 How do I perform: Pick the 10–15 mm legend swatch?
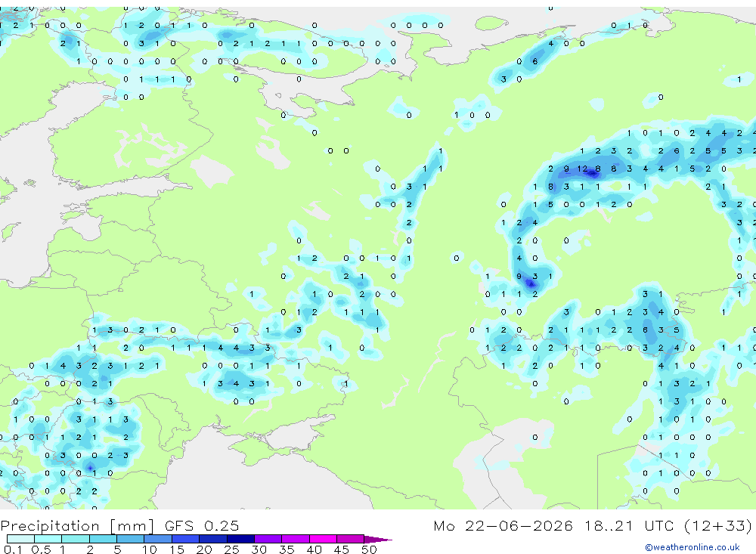[x=158, y=539]
